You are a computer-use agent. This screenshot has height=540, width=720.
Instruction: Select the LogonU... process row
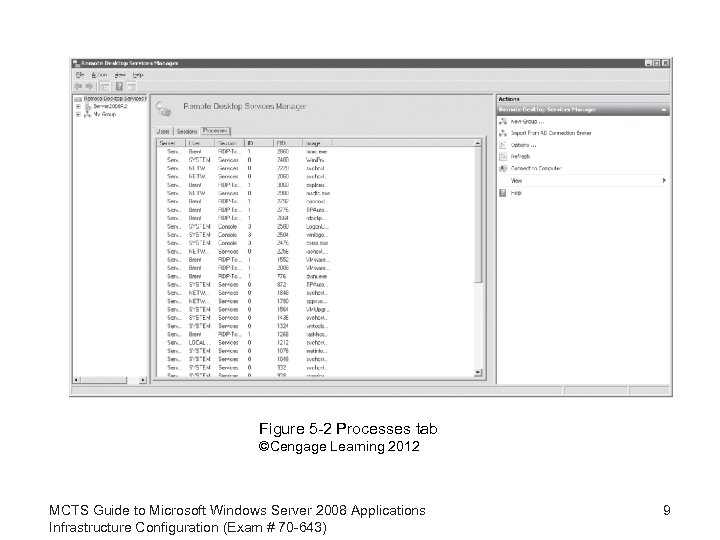click(x=317, y=226)
